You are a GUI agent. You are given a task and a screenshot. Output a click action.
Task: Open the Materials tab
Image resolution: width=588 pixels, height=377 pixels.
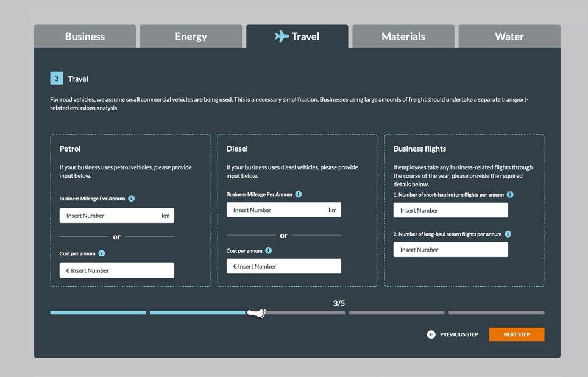pyautogui.click(x=403, y=36)
